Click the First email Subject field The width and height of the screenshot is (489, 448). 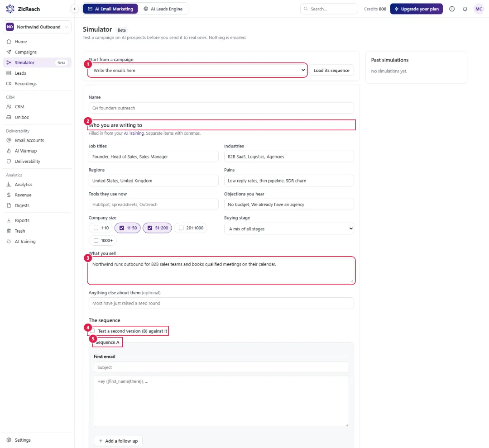click(221, 367)
